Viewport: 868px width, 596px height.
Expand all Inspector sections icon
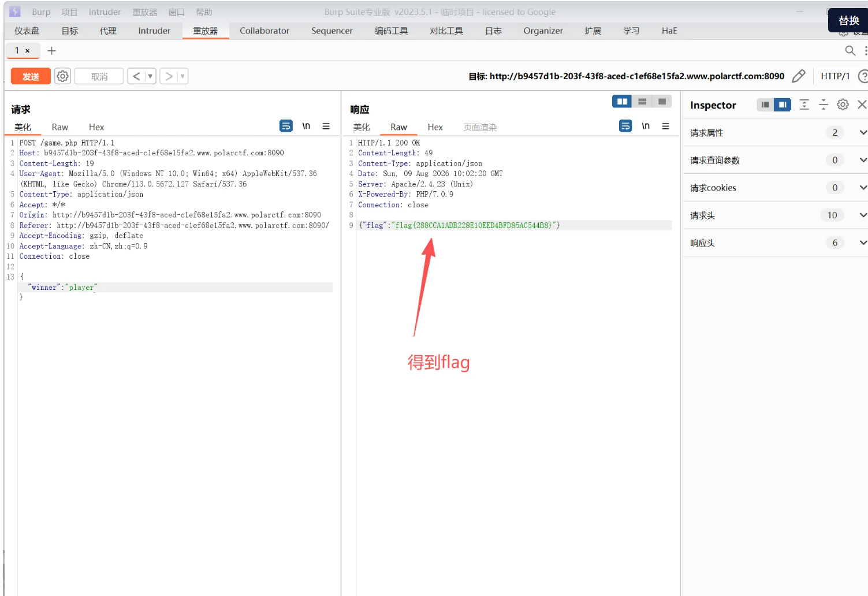coord(804,105)
